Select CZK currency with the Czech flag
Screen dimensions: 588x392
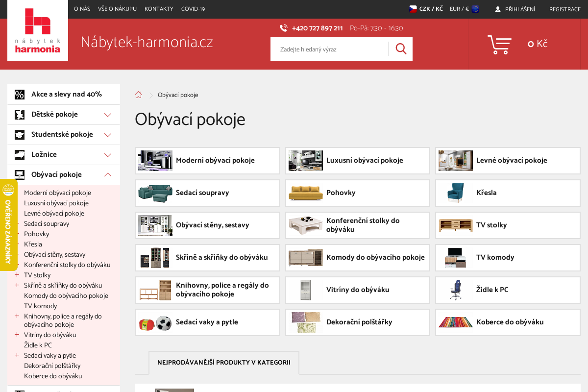(425, 9)
